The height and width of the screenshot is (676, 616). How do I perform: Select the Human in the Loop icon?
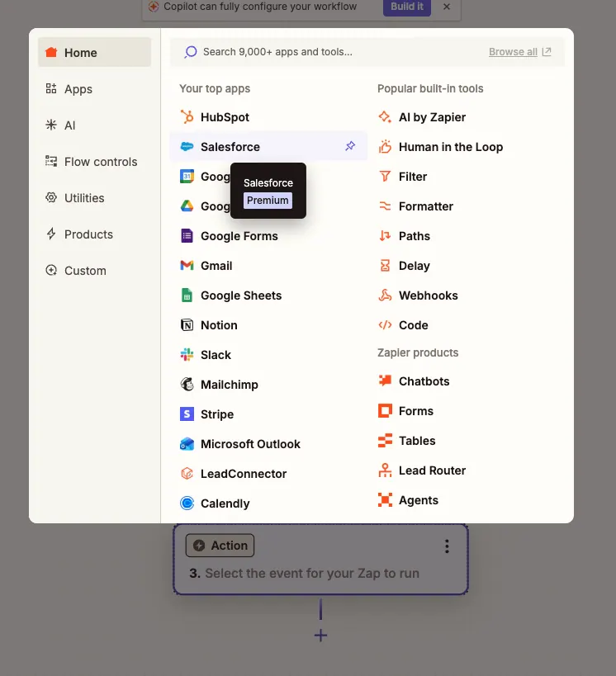385,147
